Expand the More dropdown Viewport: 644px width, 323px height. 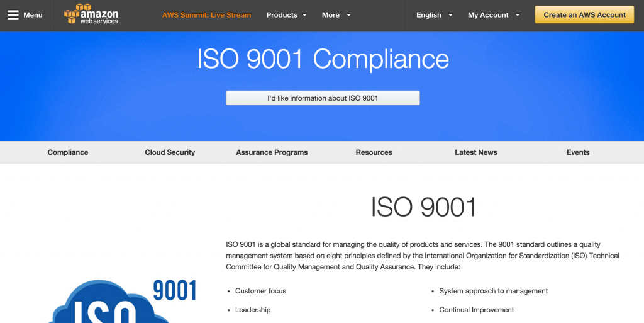point(336,14)
